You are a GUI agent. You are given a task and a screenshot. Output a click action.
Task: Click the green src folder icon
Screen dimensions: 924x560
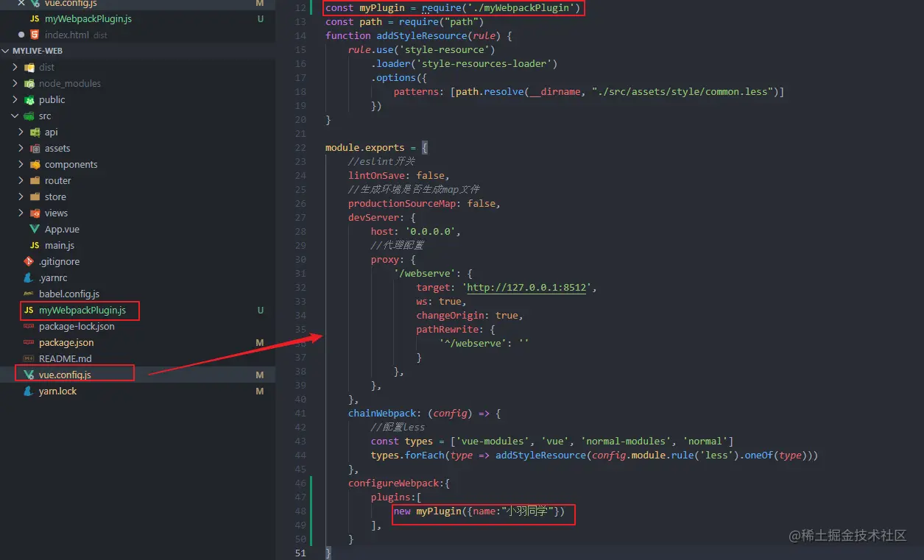coord(29,116)
